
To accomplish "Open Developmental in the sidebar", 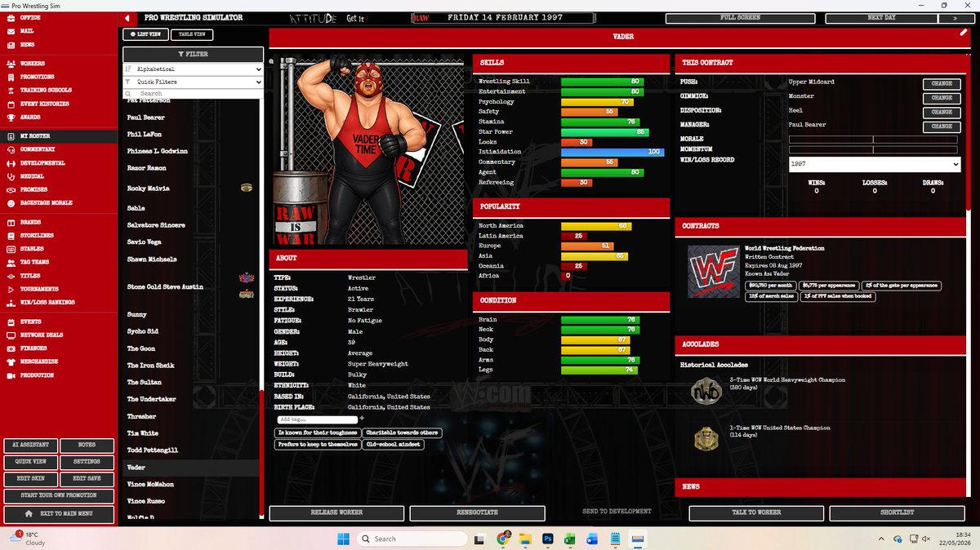I will pos(42,163).
